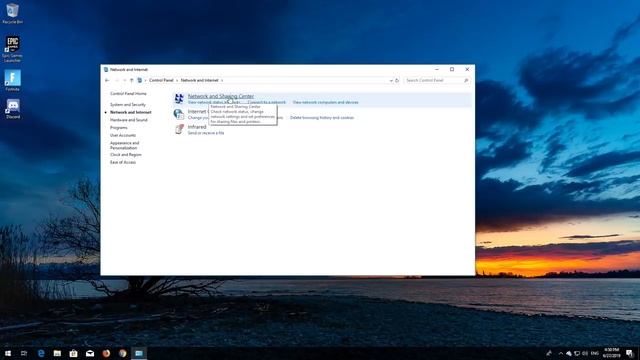This screenshot has width=640, height=360.
Task: Open the Network and Sharing Center icon
Action: point(179,98)
